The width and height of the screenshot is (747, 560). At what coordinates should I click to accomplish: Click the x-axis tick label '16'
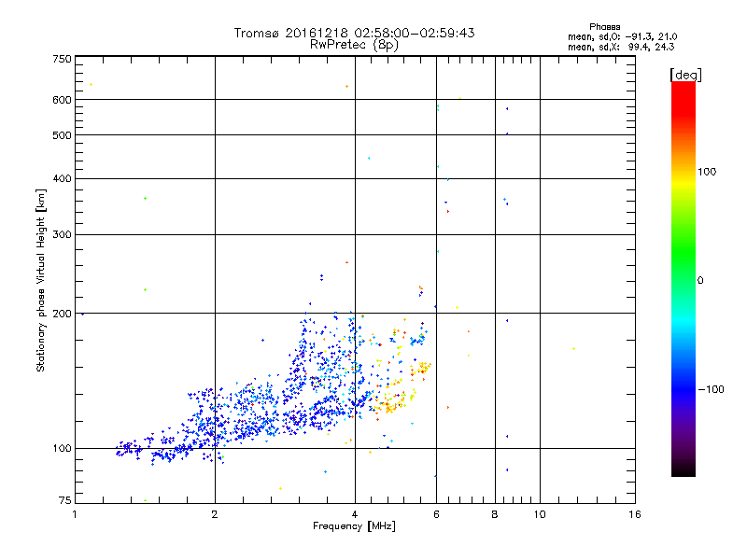[x=635, y=514]
